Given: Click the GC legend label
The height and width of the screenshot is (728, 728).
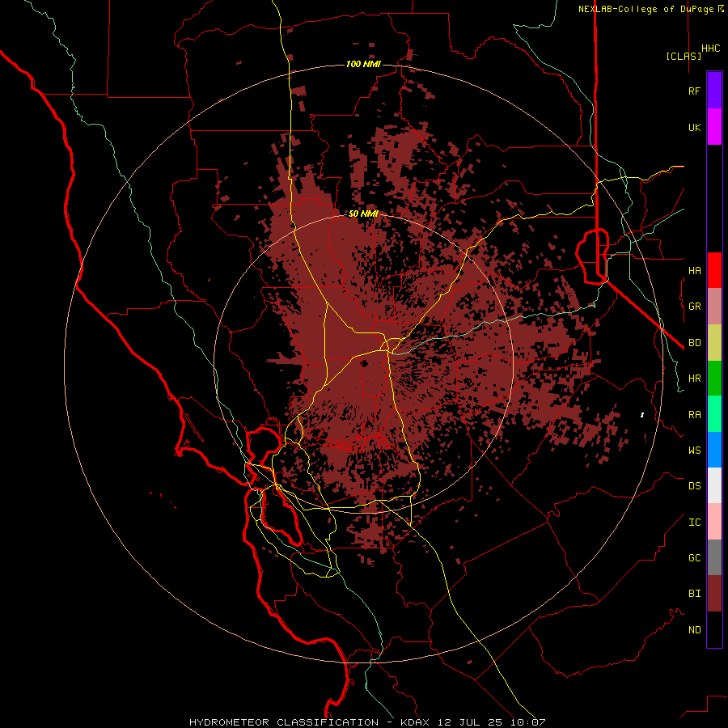Looking at the screenshot, I should pyautogui.click(x=694, y=557).
